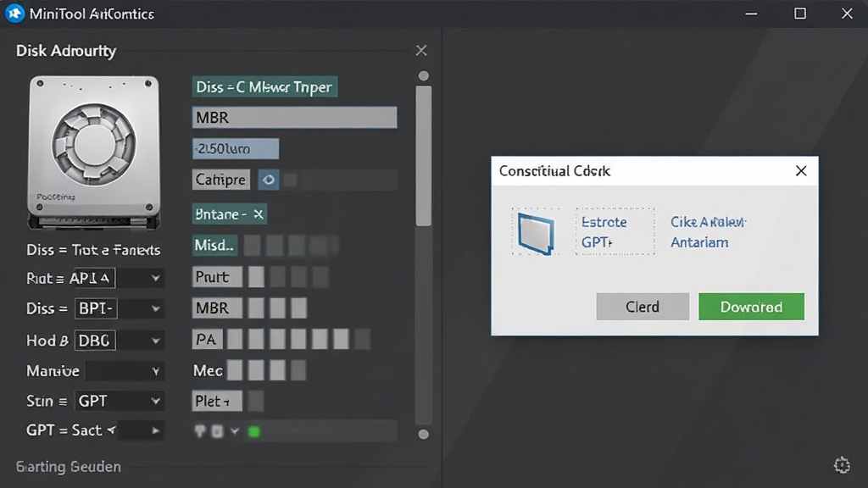Select the 'Diss = C Mlewer Tnper' label
This screenshot has width=868, height=488.
coord(264,87)
